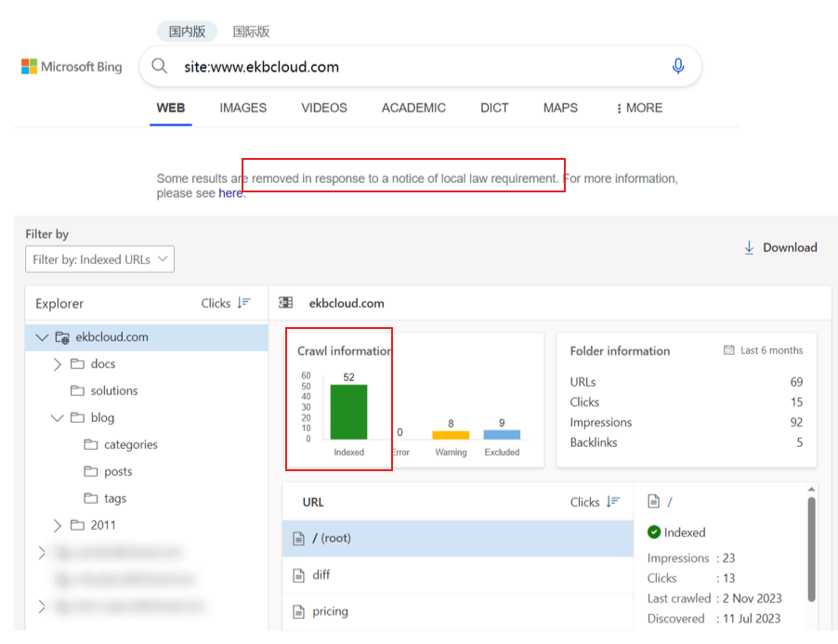Sort Explorer by Clicks icon
This screenshot has width=838, height=644.
click(x=244, y=303)
